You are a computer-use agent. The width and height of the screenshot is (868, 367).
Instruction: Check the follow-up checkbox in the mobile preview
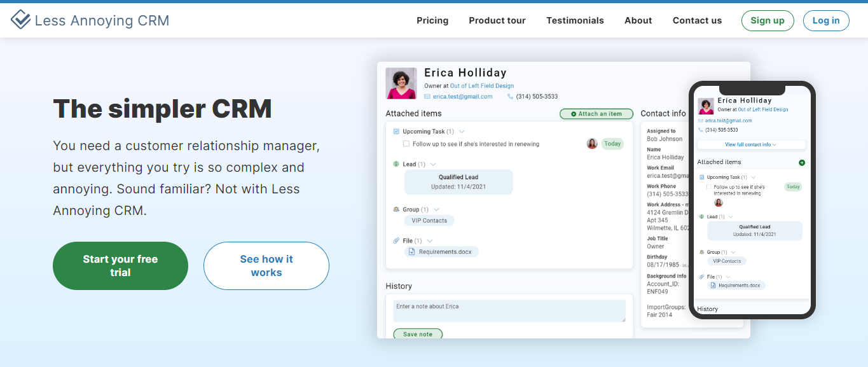point(708,187)
